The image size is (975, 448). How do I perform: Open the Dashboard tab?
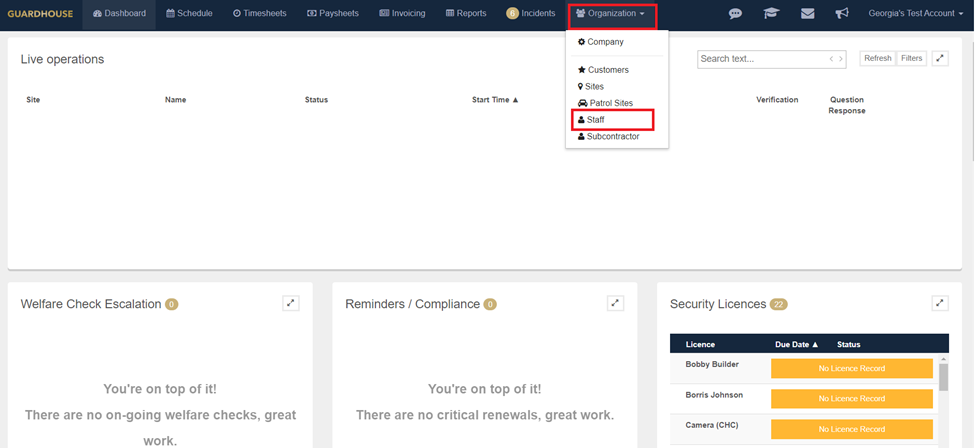click(119, 14)
